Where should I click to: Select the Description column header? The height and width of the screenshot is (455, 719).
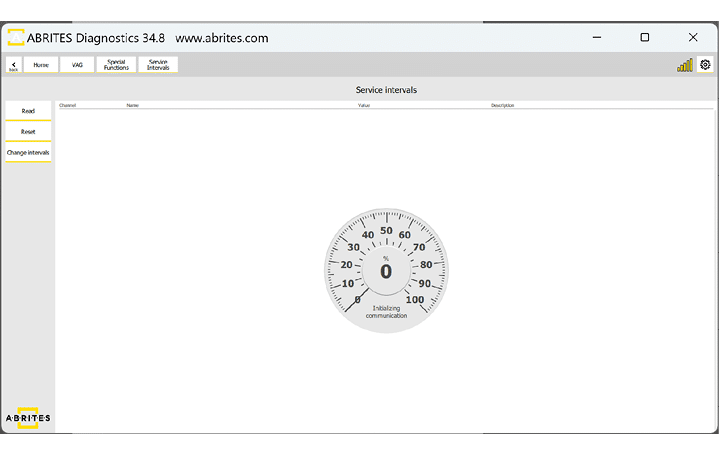502,105
